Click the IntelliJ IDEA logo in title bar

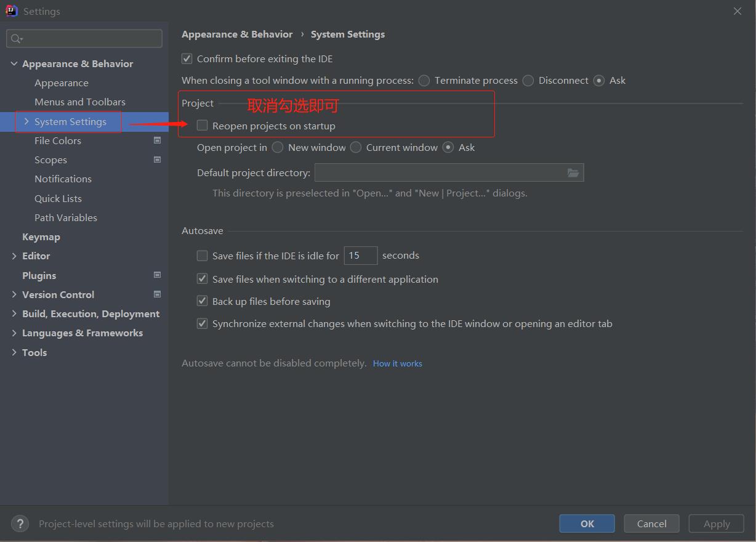click(x=12, y=11)
